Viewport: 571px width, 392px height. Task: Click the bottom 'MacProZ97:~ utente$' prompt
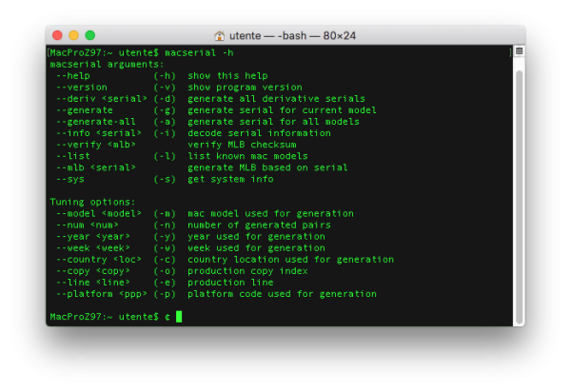pos(104,317)
